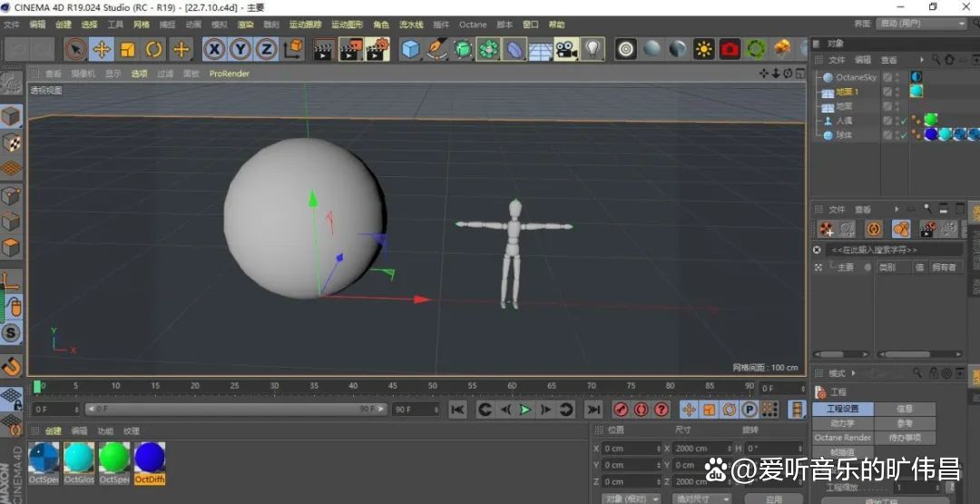
Task: Go to the end of the animation
Action: click(x=593, y=410)
